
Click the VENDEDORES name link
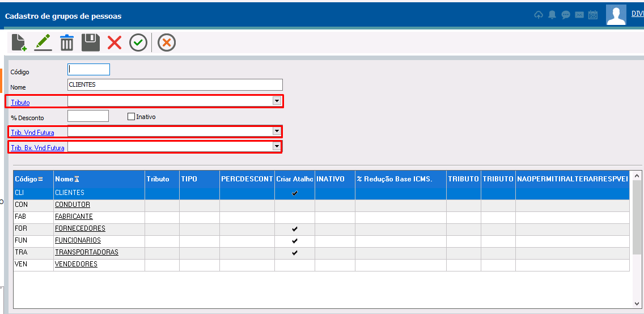pos(76,264)
